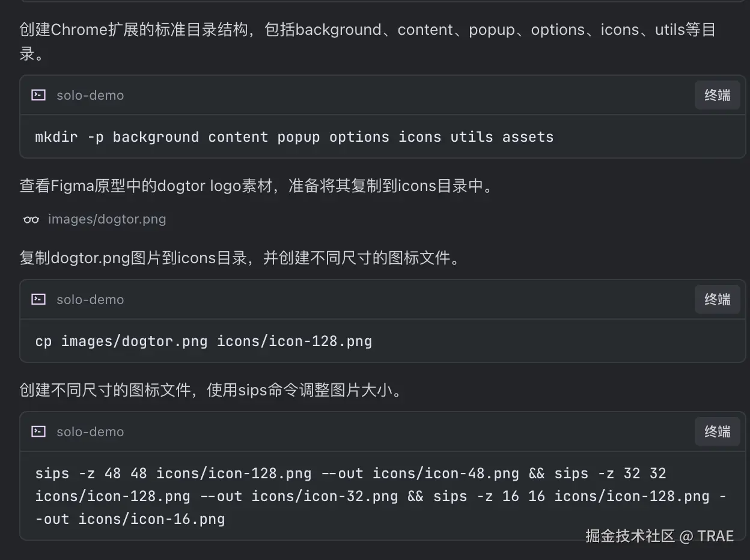Click the terminal icon in the mkdir block

(38, 95)
